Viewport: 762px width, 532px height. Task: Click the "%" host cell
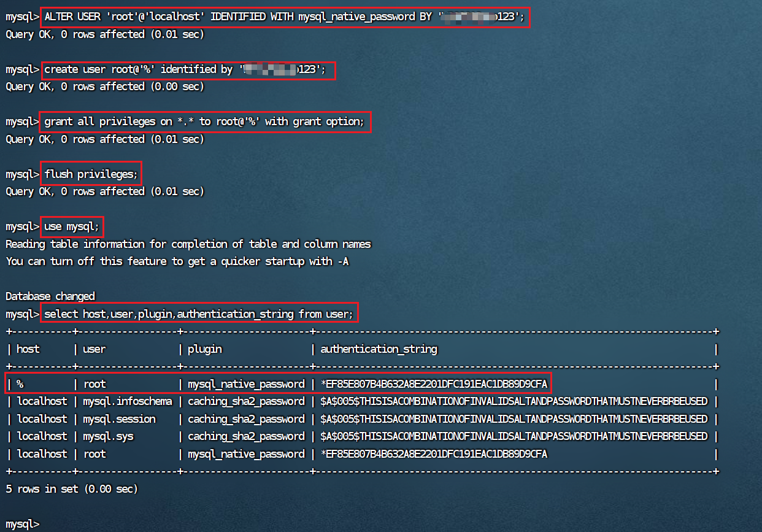tap(20, 384)
